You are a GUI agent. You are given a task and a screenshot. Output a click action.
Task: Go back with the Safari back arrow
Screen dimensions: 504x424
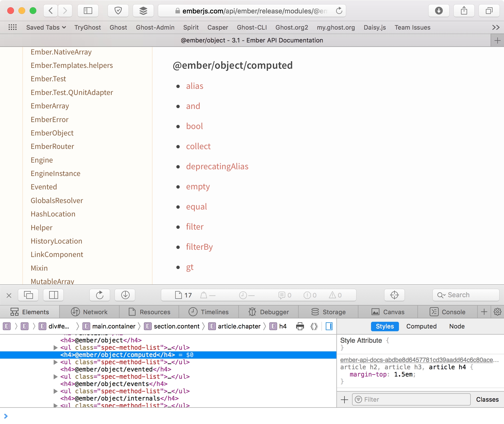click(x=51, y=11)
